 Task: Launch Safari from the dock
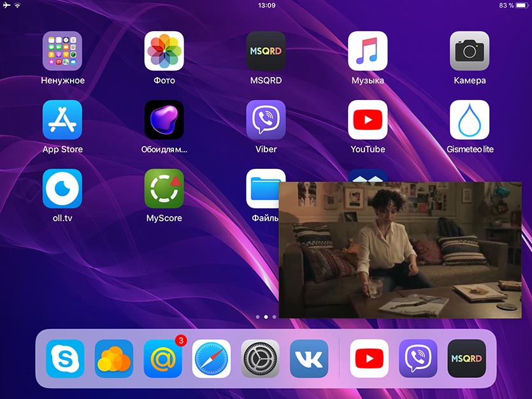[x=212, y=359]
